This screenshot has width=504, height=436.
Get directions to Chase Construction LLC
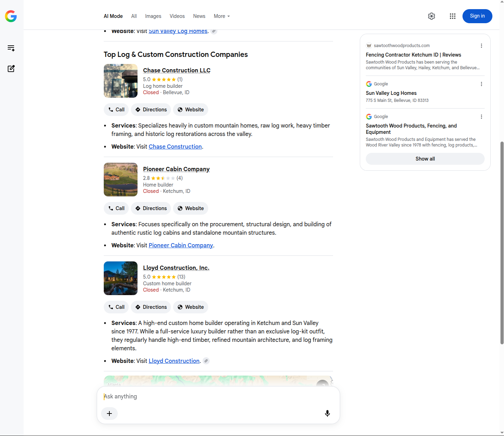[x=151, y=110]
